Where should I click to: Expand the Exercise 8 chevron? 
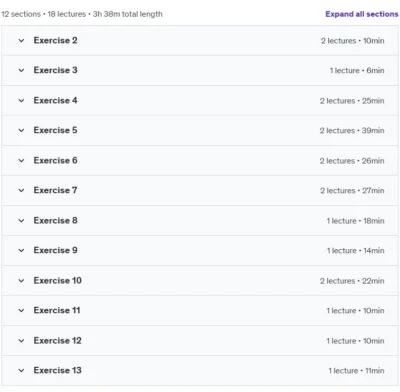point(21,220)
